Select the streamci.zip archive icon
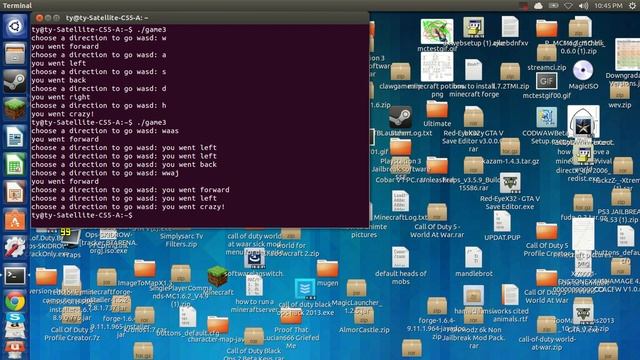The height and width of the screenshot is (360, 640). click(546, 53)
